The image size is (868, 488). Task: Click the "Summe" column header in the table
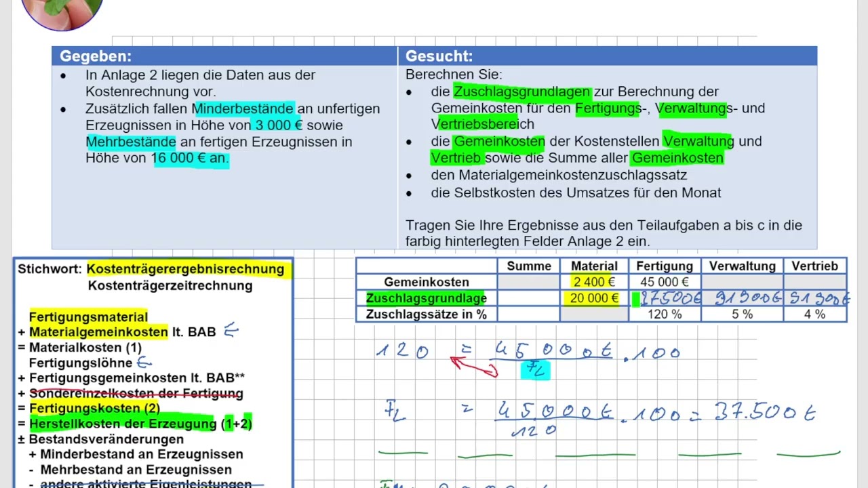click(529, 266)
